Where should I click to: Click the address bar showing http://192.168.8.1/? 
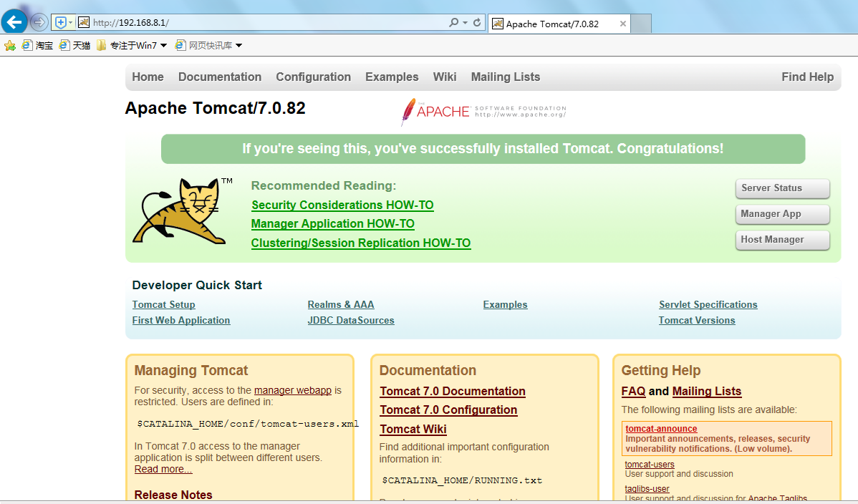tap(268, 22)
